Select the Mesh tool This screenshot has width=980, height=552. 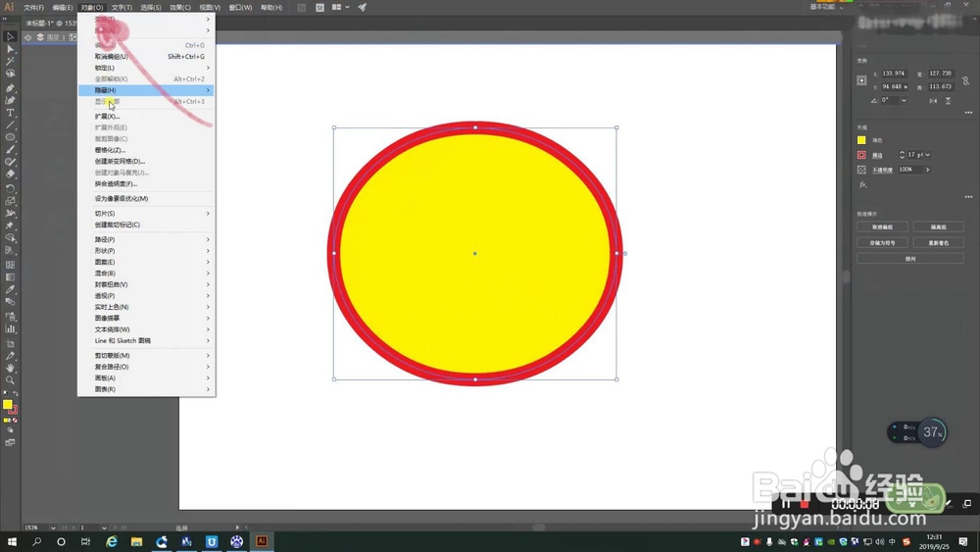(x=10, y=265)
